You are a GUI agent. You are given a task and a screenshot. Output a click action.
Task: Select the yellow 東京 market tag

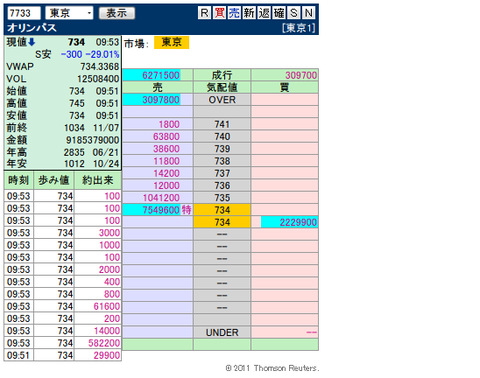[171, 42]
